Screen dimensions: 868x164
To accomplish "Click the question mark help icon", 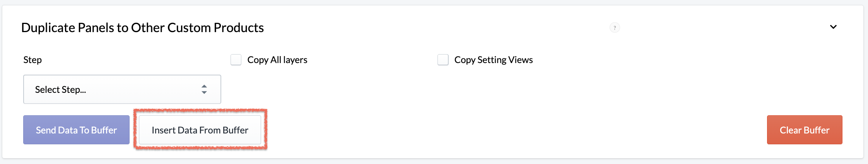I will [615, 28].
